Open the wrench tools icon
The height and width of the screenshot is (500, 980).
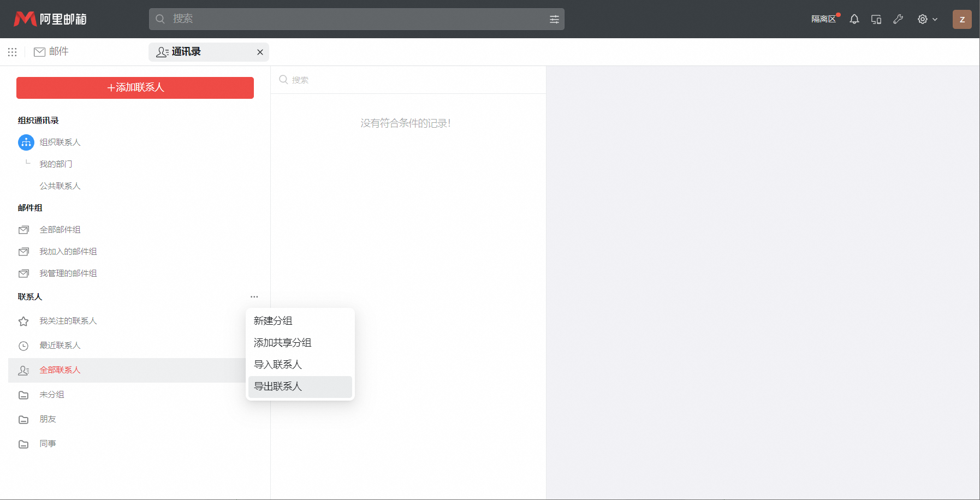coord(898,19)
